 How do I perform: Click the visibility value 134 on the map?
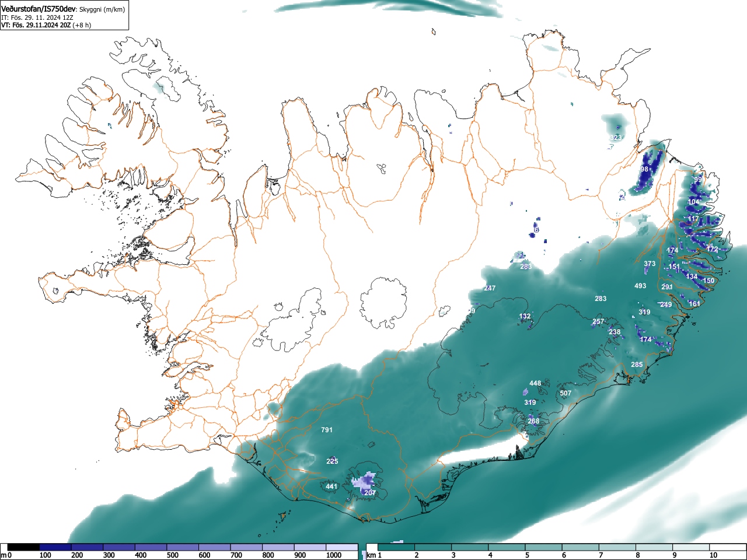tap(692, 276)
